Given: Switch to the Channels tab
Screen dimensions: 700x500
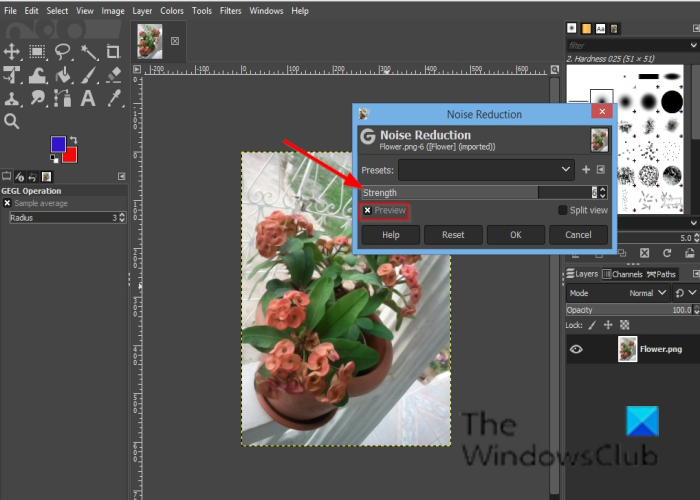Looking at the screenshot, I should tap(626, 274).
